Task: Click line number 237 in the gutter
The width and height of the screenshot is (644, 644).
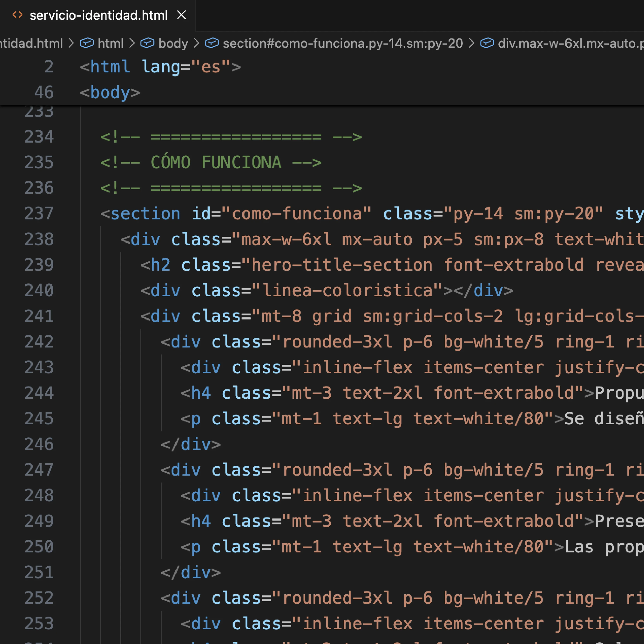Action: coord(39,214)
